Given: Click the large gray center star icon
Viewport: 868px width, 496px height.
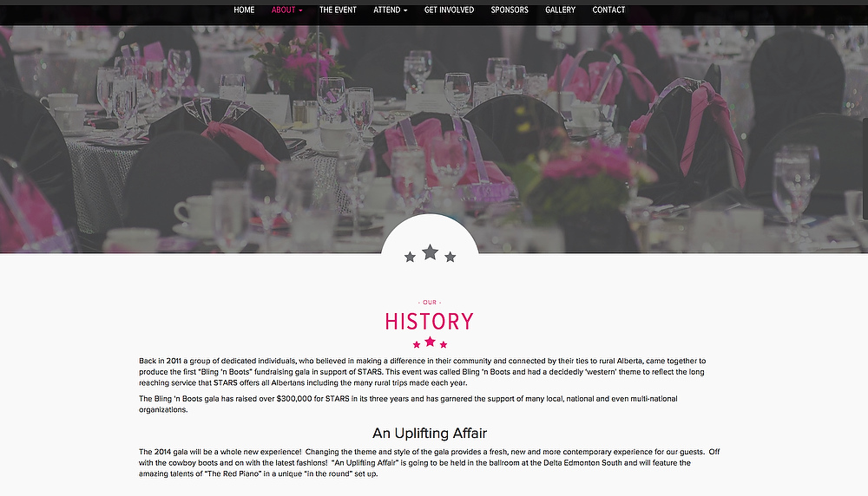Looking at the screenshot, I should click(x=431, y=252).
